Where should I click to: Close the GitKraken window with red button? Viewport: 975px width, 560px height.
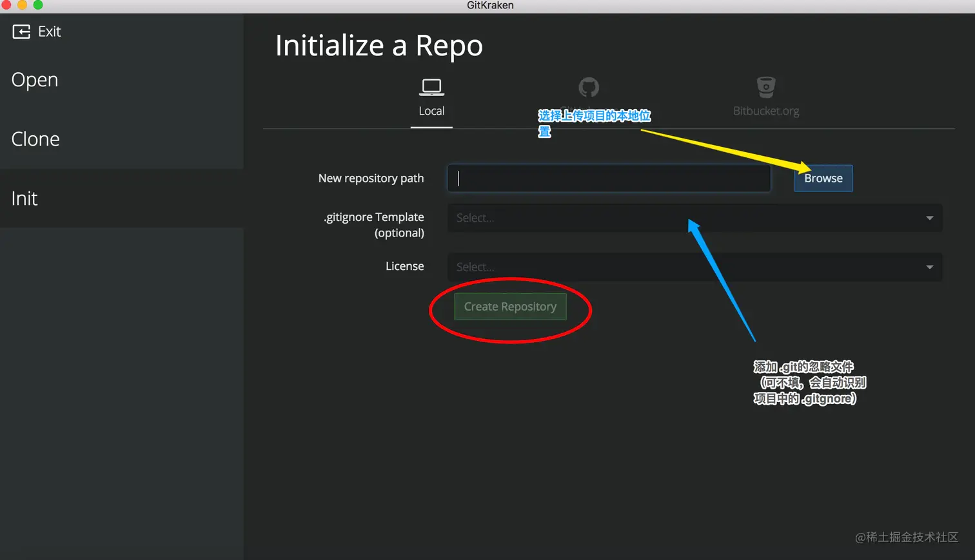(x=6, y=5)
